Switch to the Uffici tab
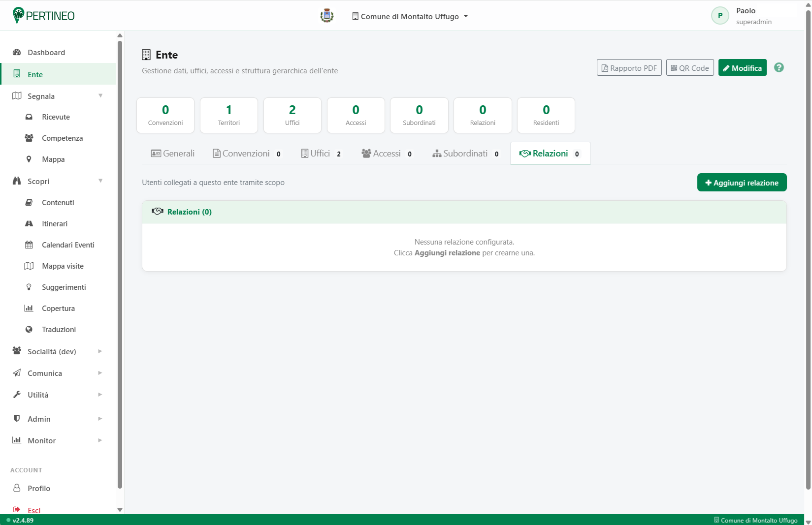 click(x=322, y=154)
